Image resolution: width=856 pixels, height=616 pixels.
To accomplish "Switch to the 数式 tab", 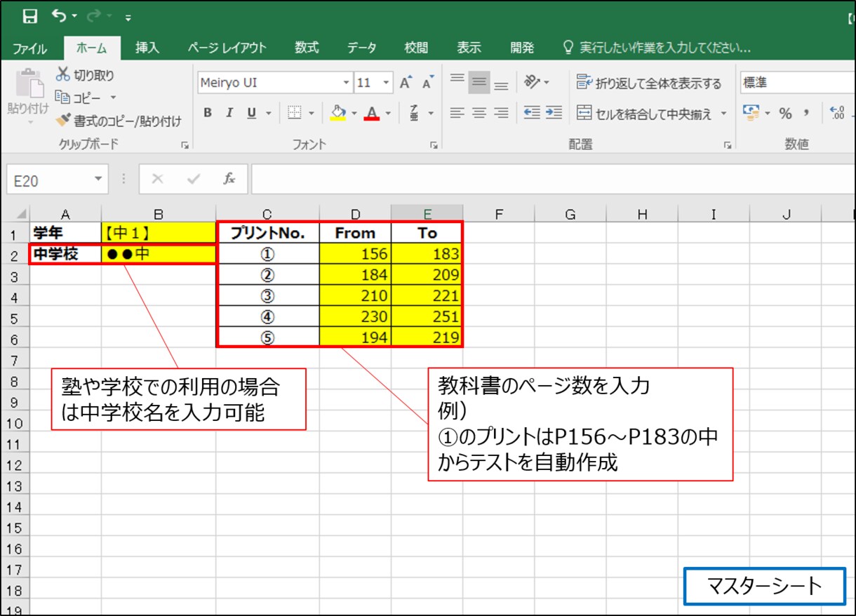I will tap(307, 48).
